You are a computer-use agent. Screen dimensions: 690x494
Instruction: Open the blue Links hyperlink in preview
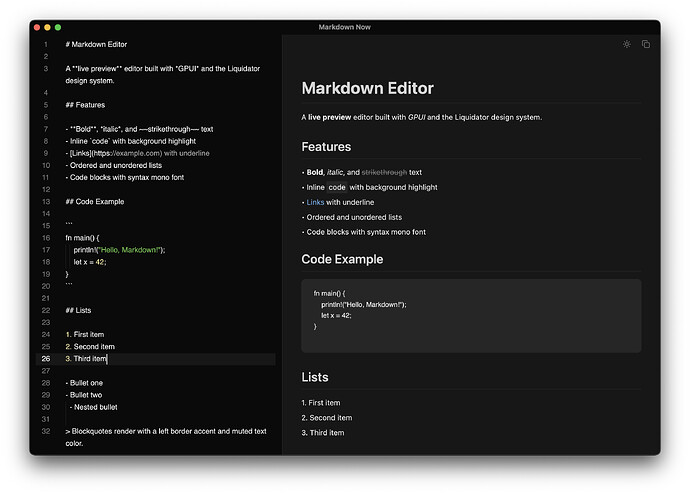click(315, 202)
